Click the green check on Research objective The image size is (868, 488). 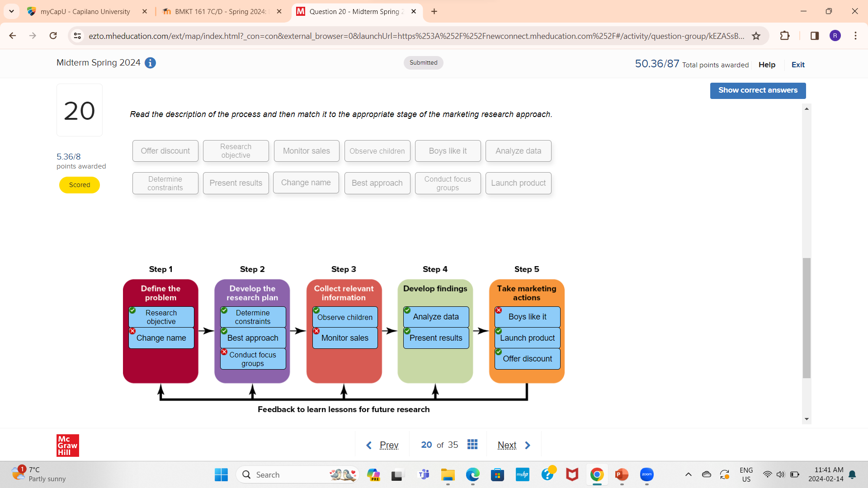click(132, 310)
